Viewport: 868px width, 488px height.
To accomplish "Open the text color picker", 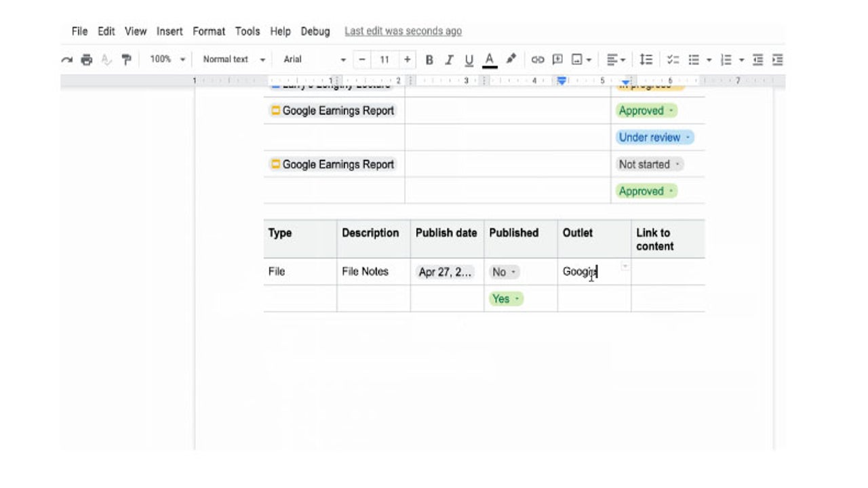I will pos(490,60).
